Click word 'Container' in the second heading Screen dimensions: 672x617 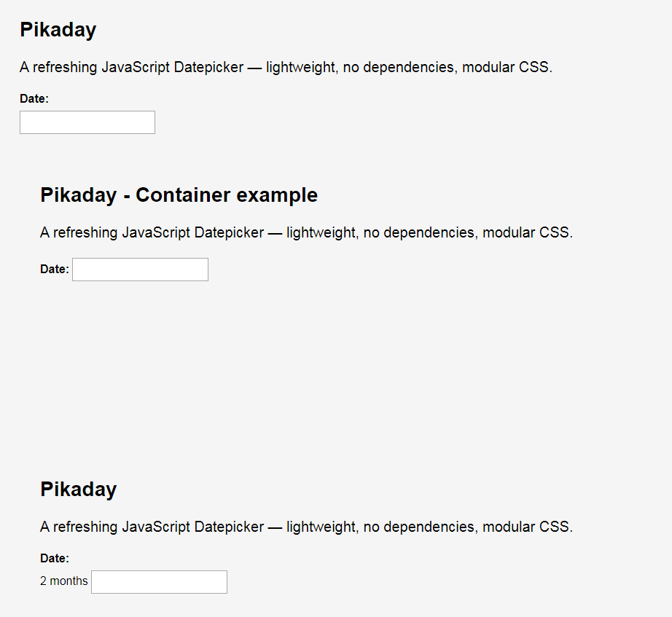pyautogui.click(x=183, y=195)
